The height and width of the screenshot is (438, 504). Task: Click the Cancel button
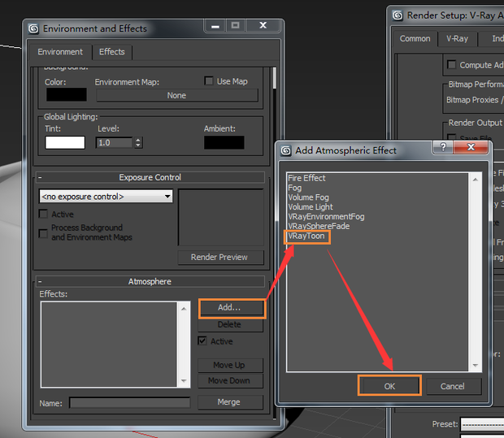(454, 386)
